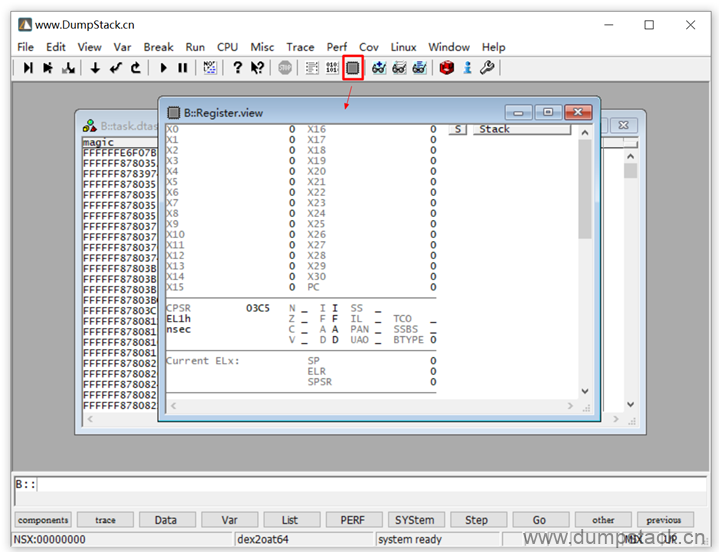Screen dimensions: 719x552
Task: Click the blue info toolbar icon
Action: coord(467,68)
